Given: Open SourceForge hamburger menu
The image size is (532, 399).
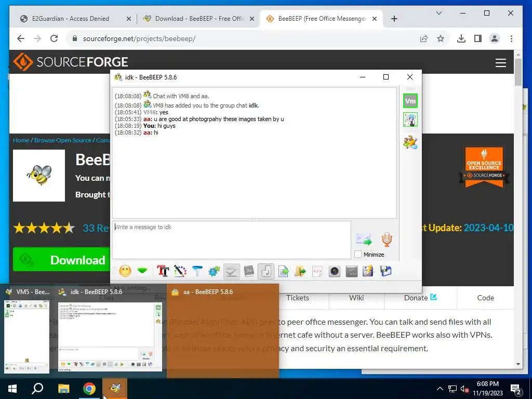Looking at the screenshot, I should [x=500, y=63].
